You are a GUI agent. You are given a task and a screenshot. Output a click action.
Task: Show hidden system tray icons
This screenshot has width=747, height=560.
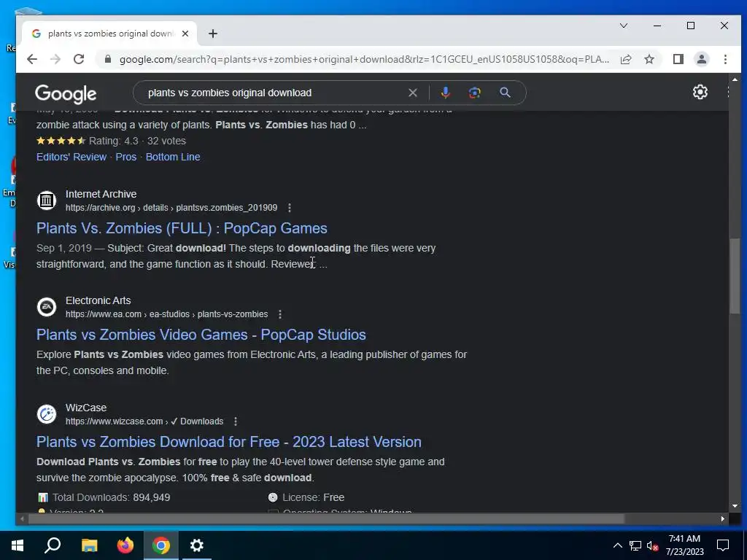tap(617, 545)
